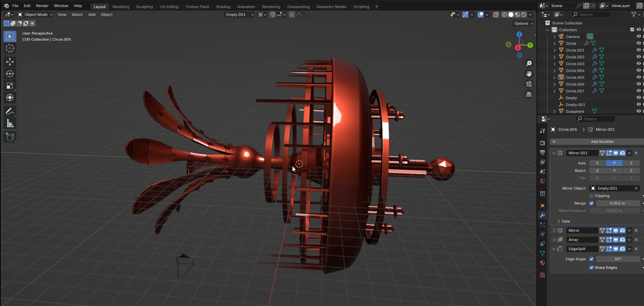Remove the Array modifier
The image size is (644, 306).
[636, 240]
